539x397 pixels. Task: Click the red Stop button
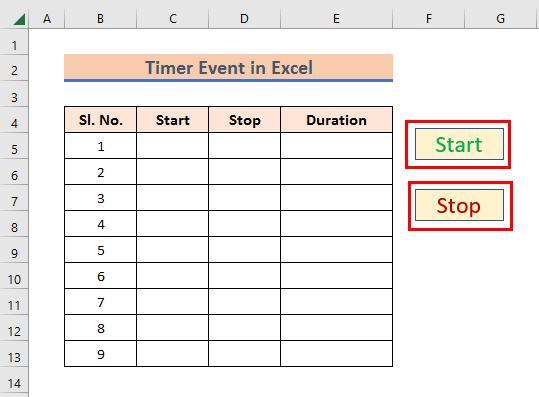pyautogui.click(x=459, y=205)
